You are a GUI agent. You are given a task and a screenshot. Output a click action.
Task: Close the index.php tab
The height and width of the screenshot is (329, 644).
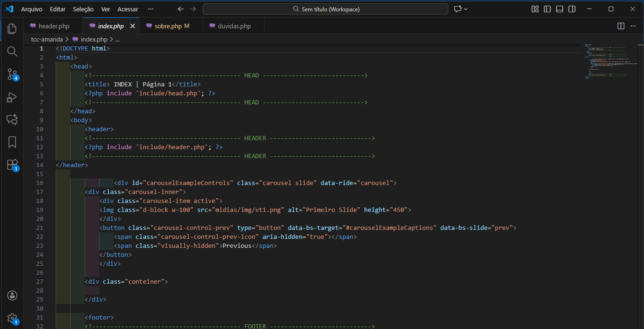click(x=133, y=26)
